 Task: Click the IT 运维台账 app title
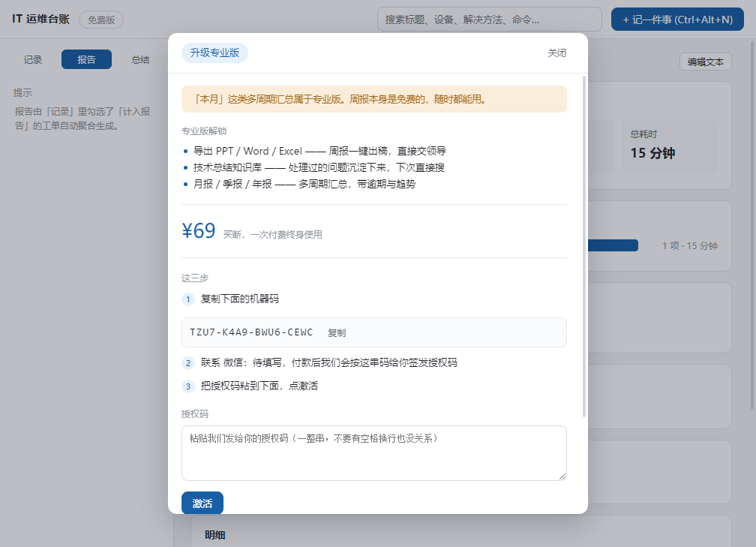41,20
